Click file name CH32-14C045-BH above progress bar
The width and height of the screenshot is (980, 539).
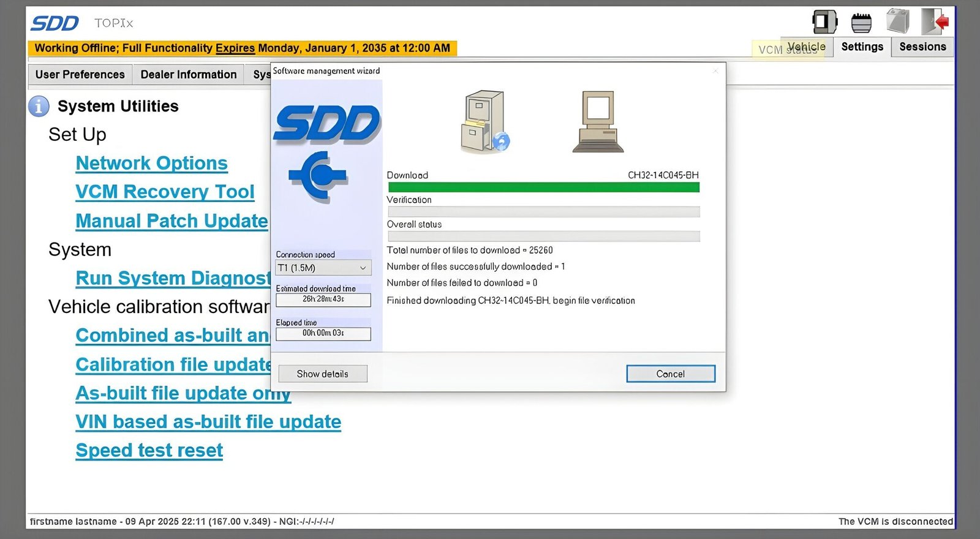click(x=663, y=175)
